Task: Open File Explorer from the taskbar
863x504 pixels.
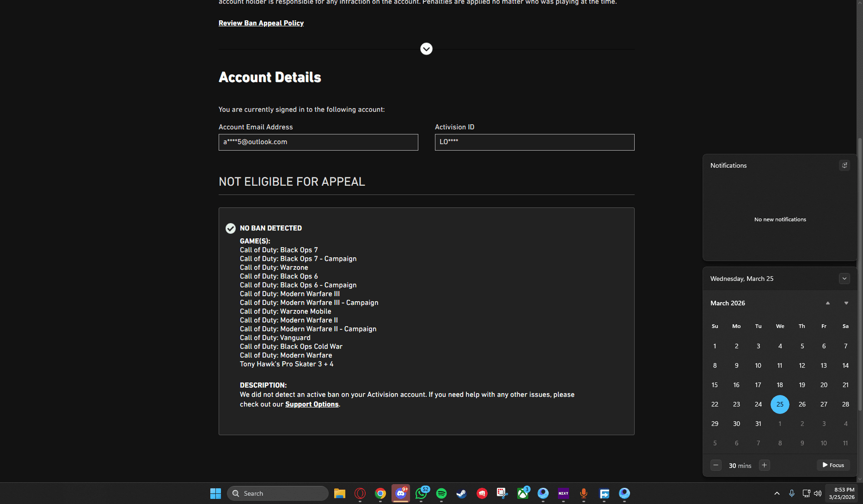Action: click(x=340, y=493)
